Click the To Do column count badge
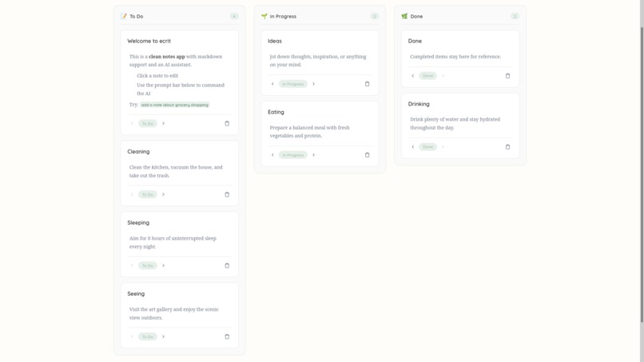This screenshot has height=362, width=644. click(234, 17)
